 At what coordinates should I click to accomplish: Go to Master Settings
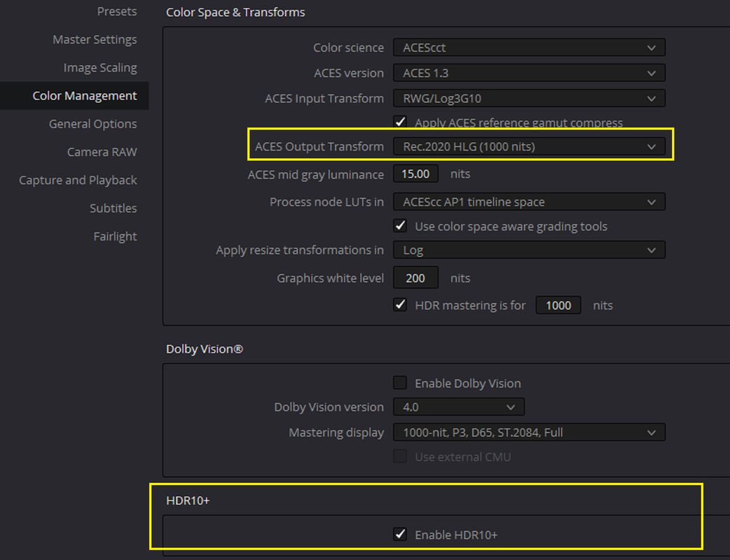[x=95, y=39]
